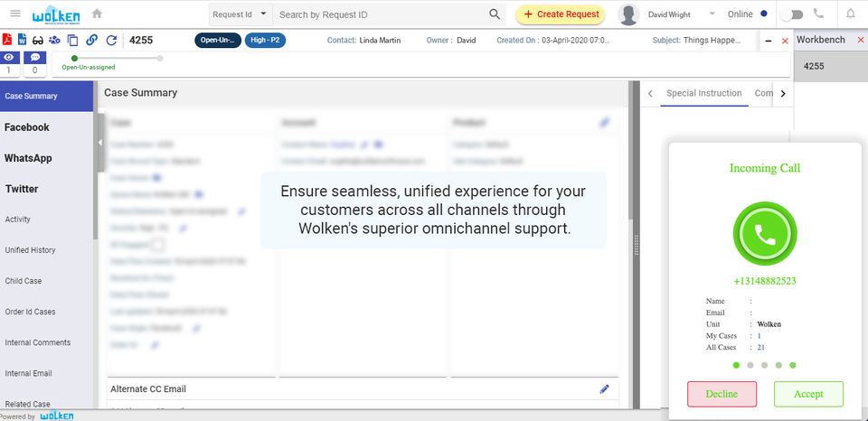
Task: Click the grey end dot of status progress
Action: point(160,58)
